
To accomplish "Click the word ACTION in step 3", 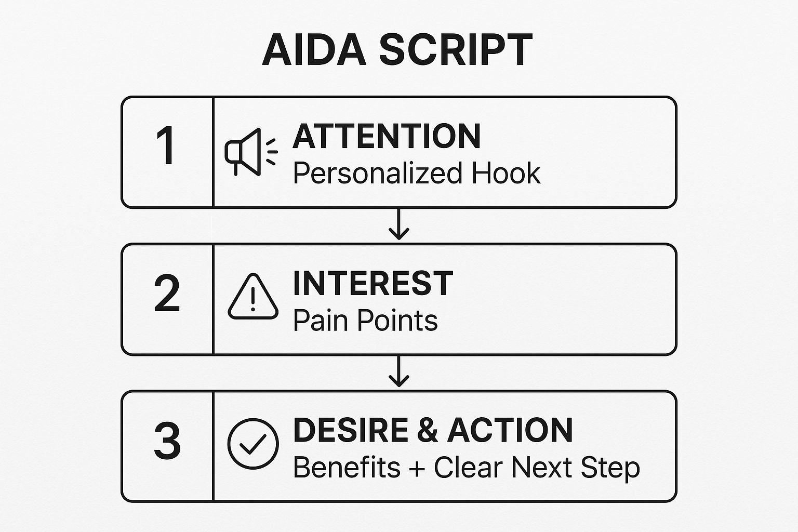I will (510, 430).
